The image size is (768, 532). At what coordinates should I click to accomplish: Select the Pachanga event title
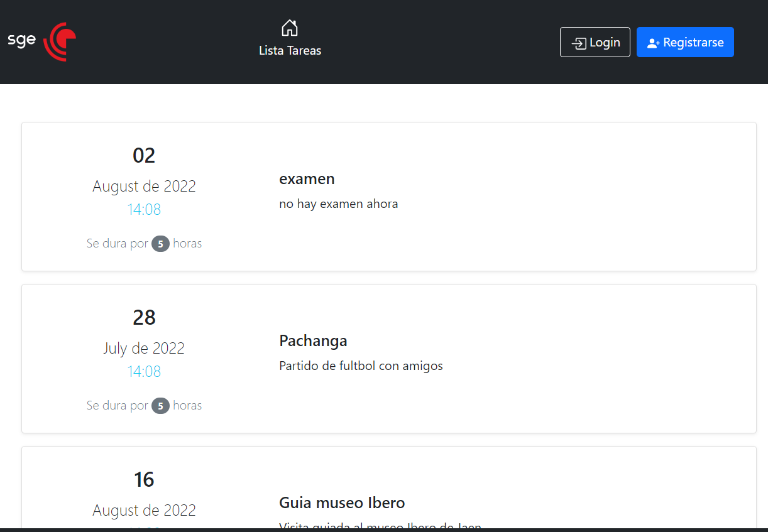[313, 340]
